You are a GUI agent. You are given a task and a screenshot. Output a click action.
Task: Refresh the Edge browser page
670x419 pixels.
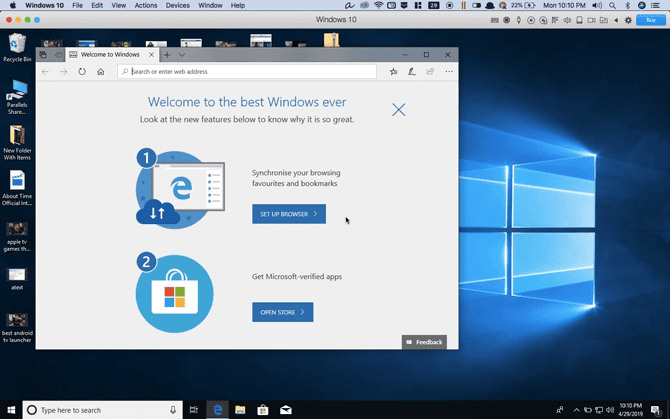[82, 72]
